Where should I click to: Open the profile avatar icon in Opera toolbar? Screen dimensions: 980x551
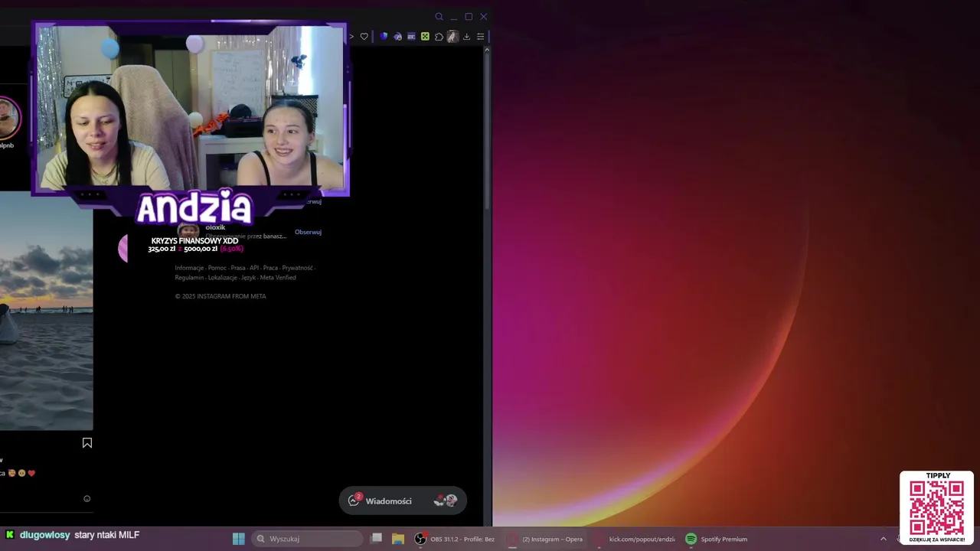click(452, 37)
